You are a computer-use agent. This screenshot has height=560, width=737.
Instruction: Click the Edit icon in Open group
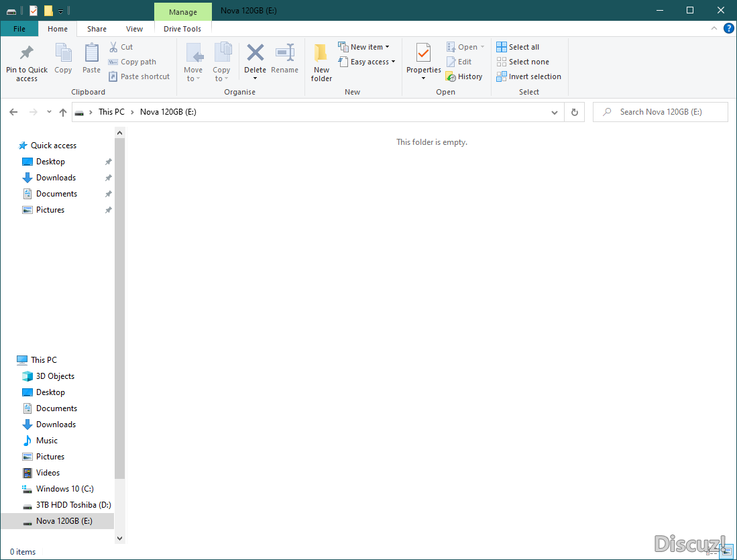[x=451, y=62]
